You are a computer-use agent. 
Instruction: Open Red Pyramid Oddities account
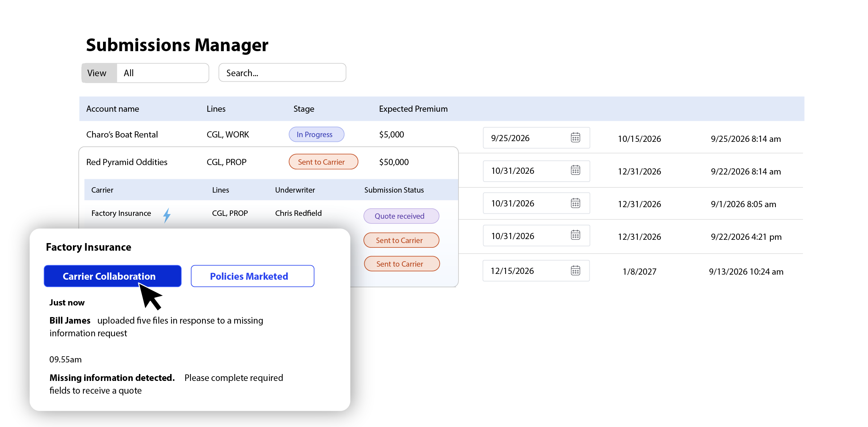pos(127,162)
